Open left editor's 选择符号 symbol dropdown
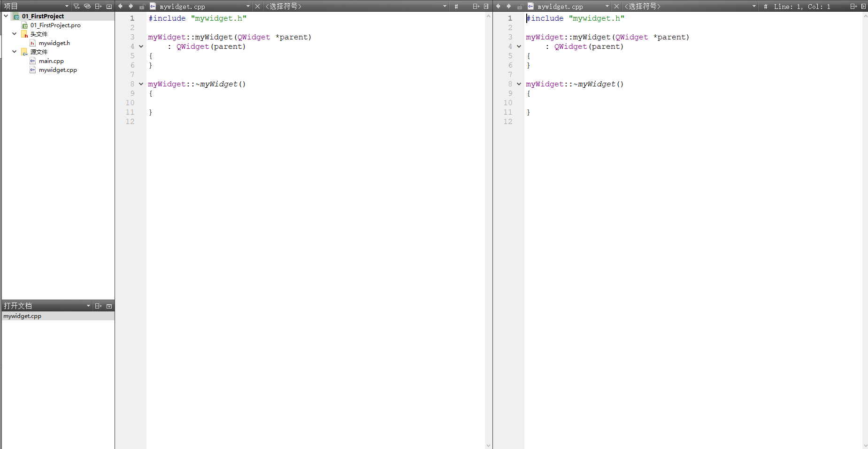The height and width of the screenshot is (449, 868). (356, 6)
